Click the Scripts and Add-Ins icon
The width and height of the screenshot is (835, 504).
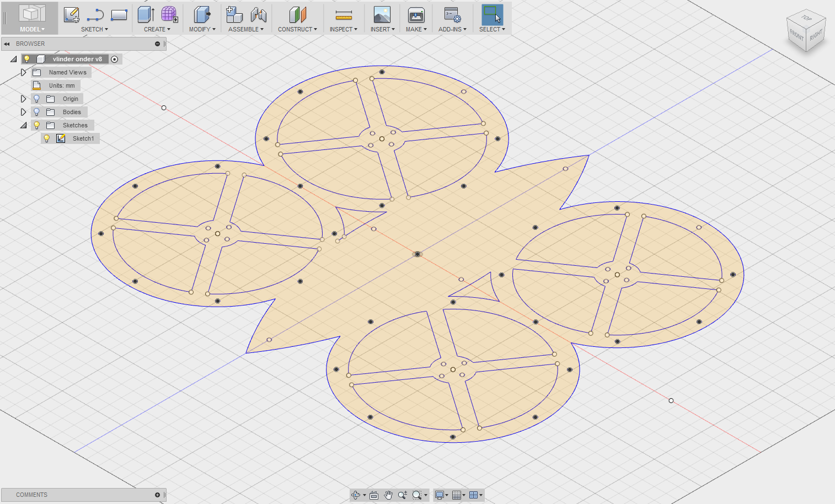[452, 15]
